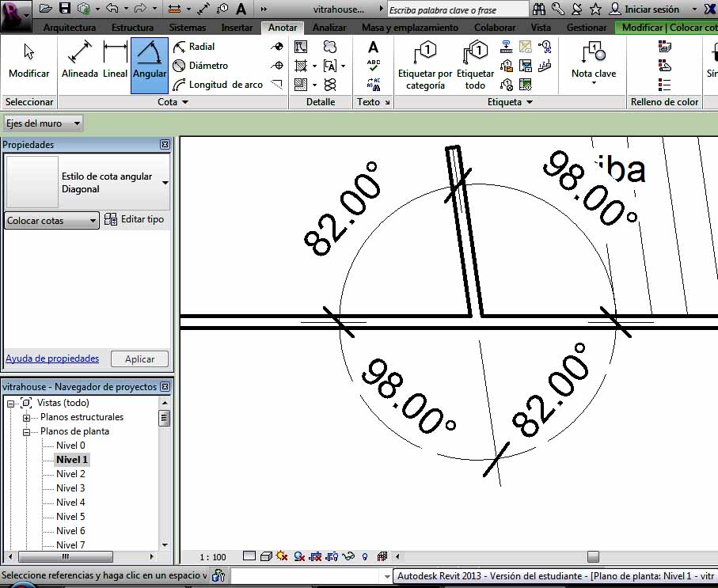
Task: Open the Ejes del muro dropdown
Action: 44,123
